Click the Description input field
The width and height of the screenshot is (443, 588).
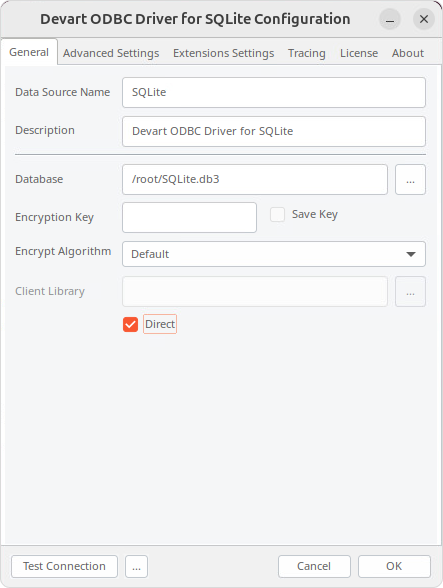click(x=274, y=131)
